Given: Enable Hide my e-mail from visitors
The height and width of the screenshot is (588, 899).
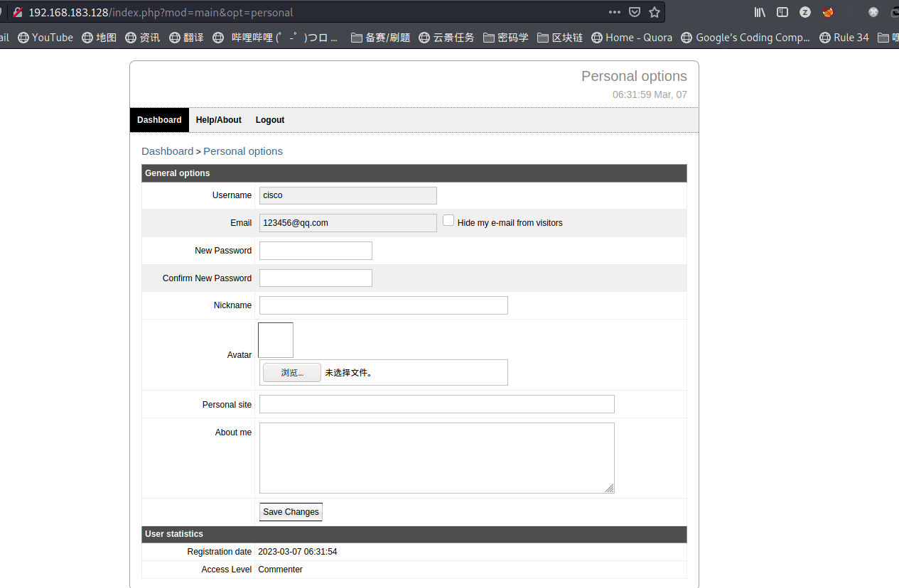Looking at the screenshot, I should coord(448,221).
